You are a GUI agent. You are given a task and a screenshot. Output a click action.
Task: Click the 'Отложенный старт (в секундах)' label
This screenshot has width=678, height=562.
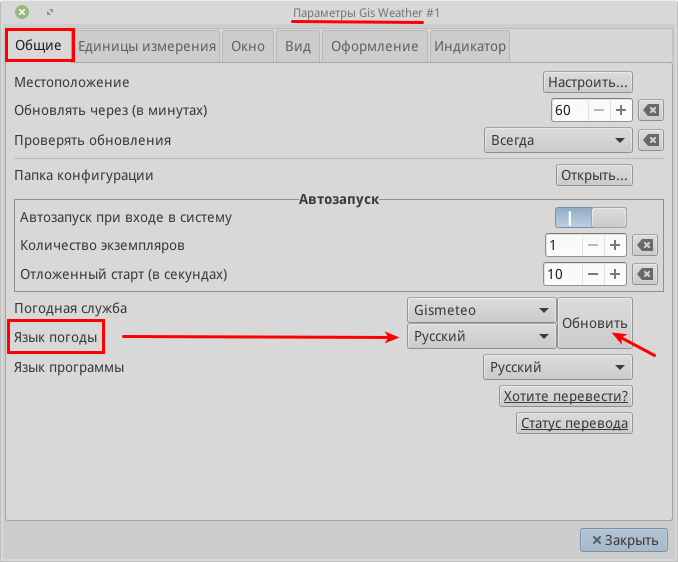124,275
